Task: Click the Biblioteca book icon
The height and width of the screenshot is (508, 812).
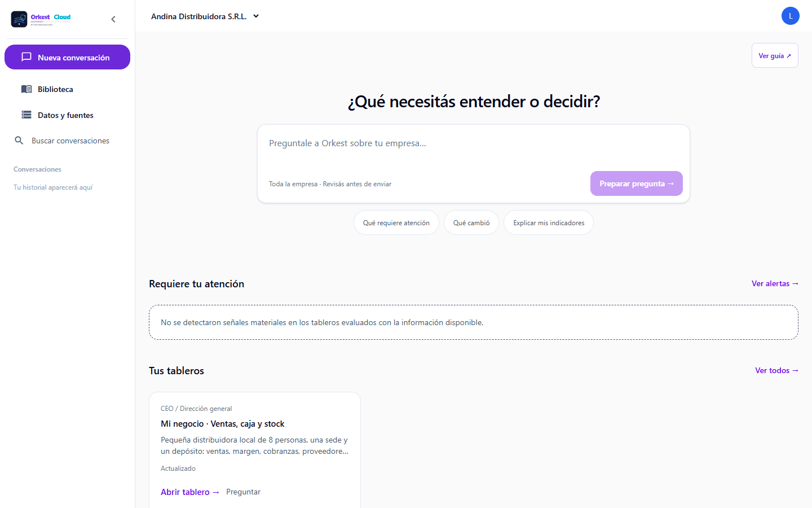Action: click(x=27, y=89)
